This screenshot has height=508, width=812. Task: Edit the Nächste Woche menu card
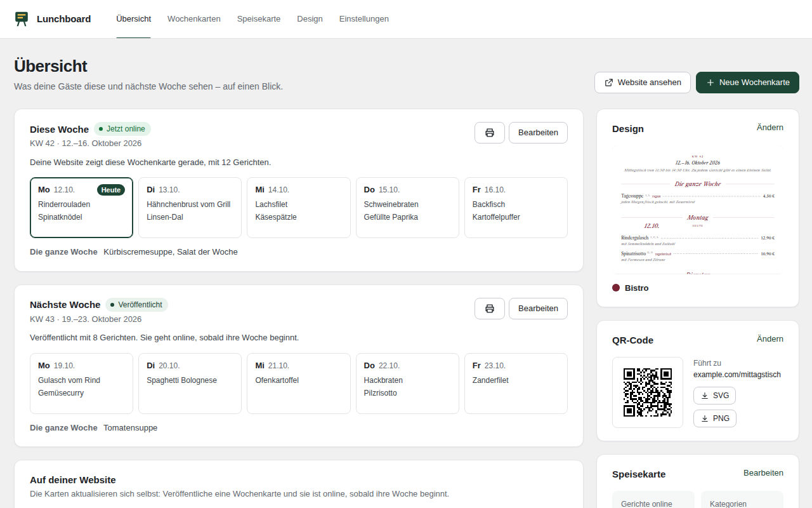click(538, 309)
